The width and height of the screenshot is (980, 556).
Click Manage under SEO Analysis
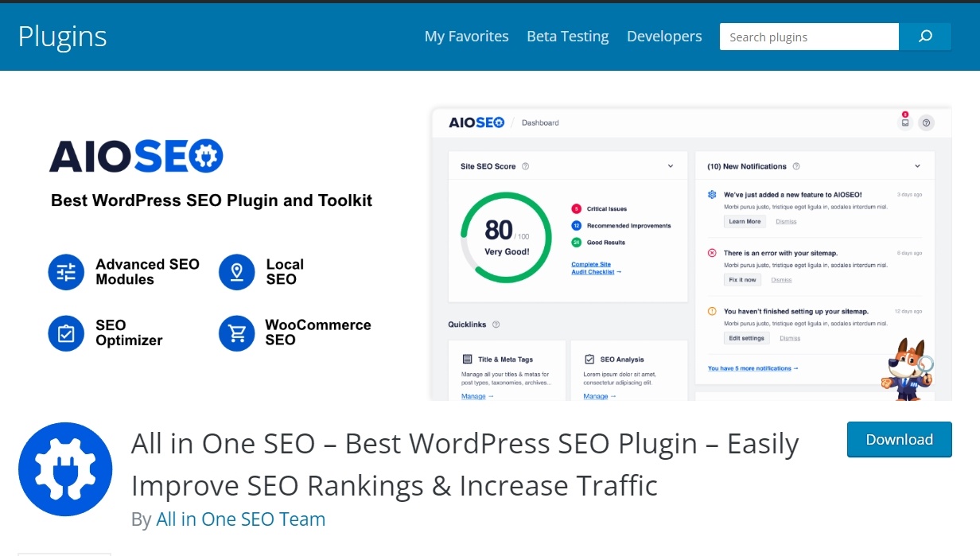pyautogui.click(x=600, y=396)
